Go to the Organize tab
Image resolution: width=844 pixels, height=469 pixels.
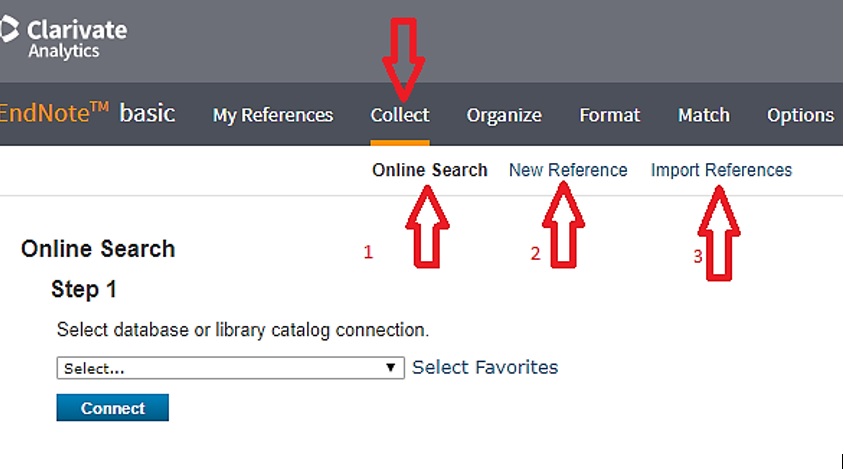click(x=504, y=115)
